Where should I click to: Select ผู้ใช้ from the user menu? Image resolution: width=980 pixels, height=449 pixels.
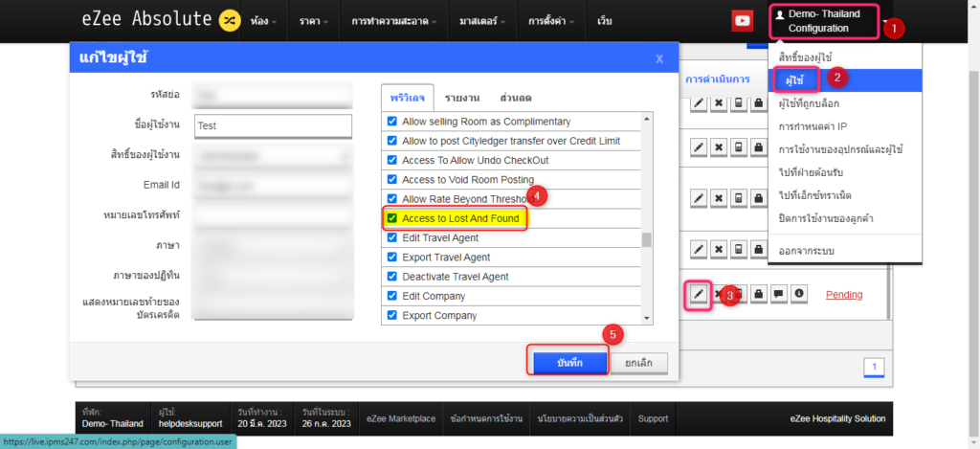click(x=845, y=79)
